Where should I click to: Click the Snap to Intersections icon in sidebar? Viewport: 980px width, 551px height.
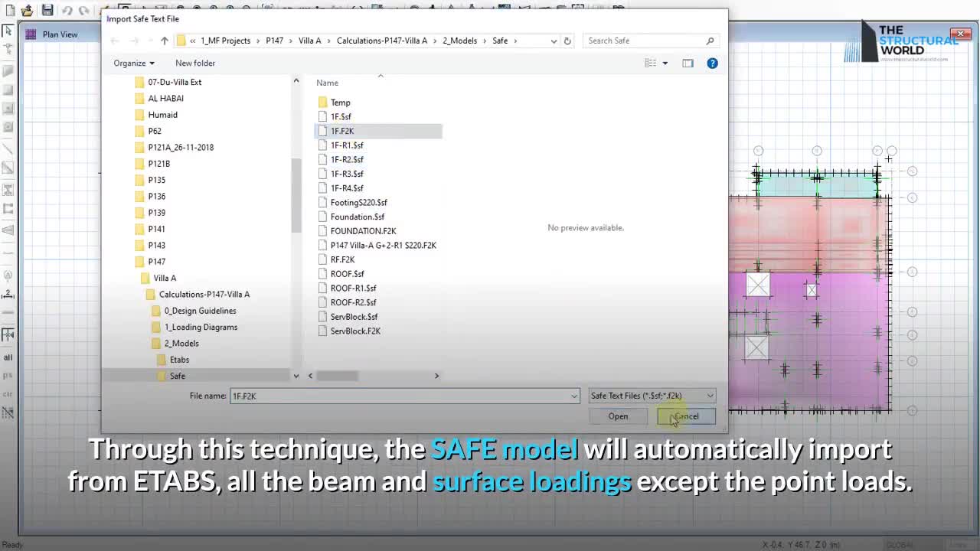(8, 335)
